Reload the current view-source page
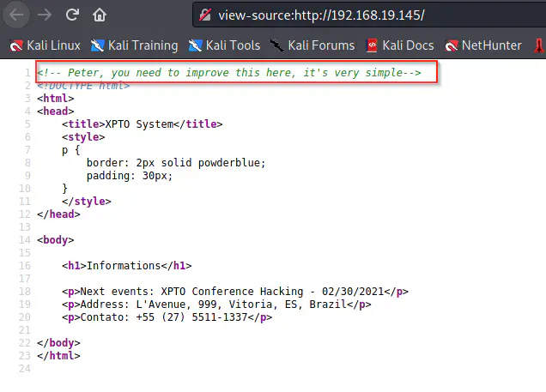This screenshot has width=546, height=392. point(72,15)
